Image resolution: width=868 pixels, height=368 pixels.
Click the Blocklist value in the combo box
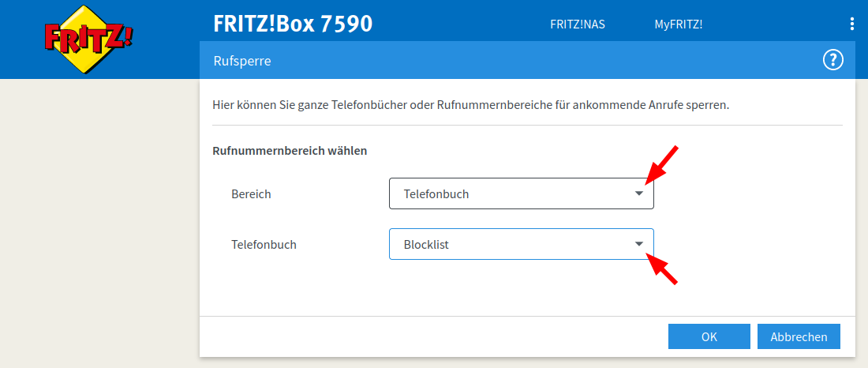point(426,245)
